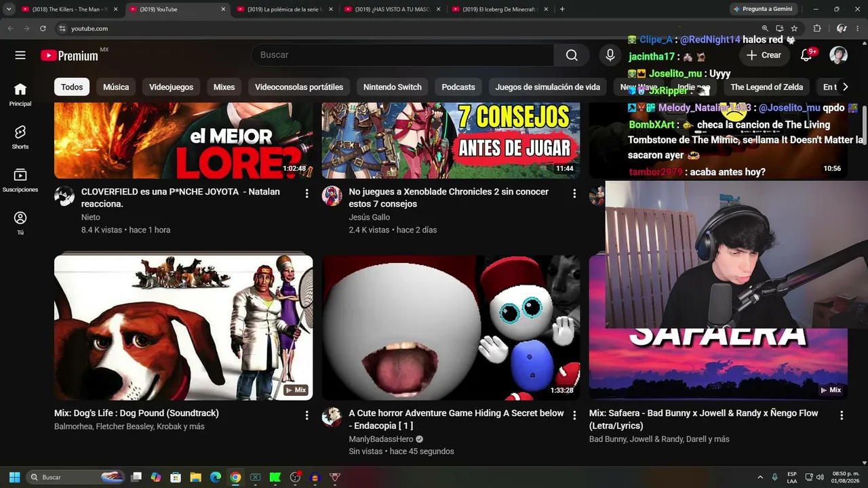868x488 pixels.
Task: Switch to The Killers browser tab
Action: coord(68,9)
